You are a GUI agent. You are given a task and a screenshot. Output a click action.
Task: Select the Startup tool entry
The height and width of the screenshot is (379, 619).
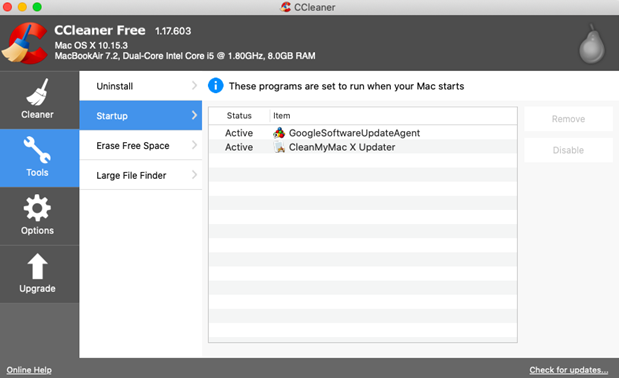[x=141, y=115]
